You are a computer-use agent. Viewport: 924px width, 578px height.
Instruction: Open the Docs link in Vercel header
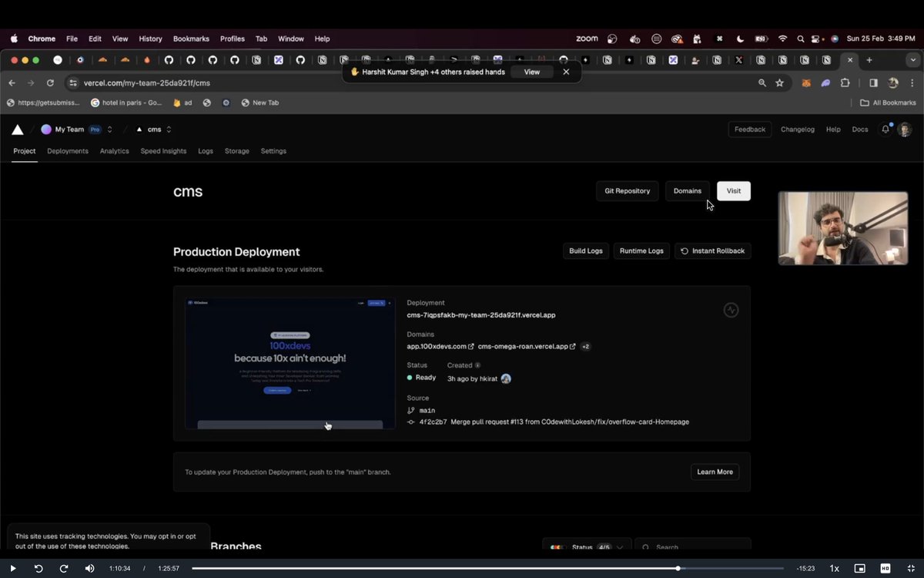pyautogui.click(x=860, y=129)
